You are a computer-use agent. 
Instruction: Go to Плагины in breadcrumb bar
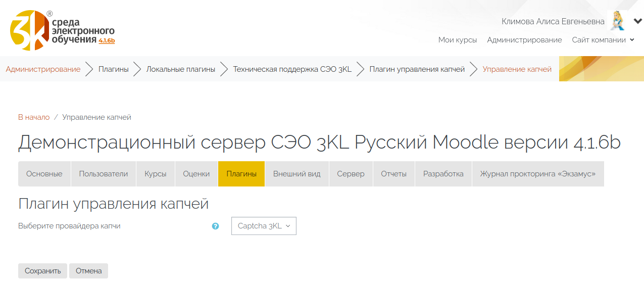113,69
